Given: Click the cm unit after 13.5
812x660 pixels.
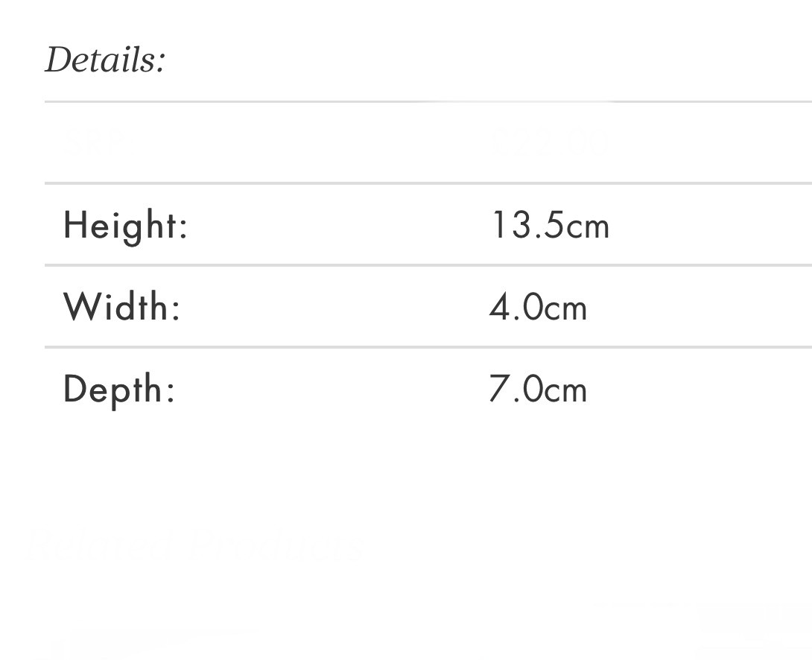Looking at the screenshot, I should (588, 226).
